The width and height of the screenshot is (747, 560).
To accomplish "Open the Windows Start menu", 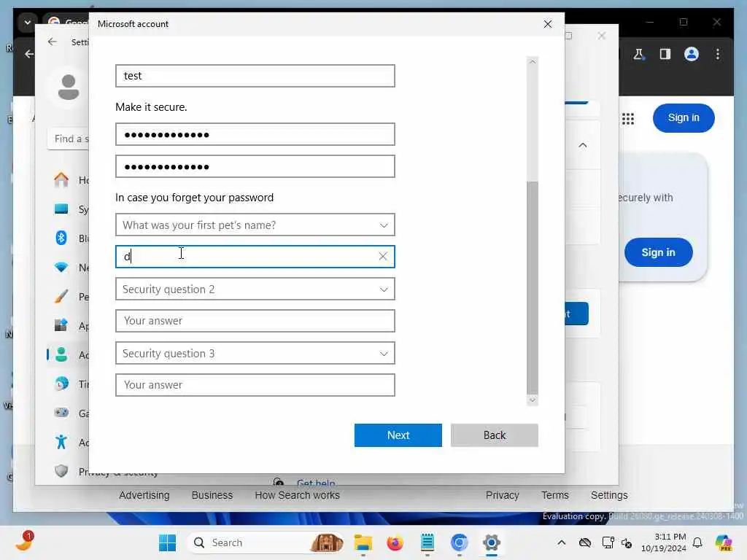I will tap(167, 542).
